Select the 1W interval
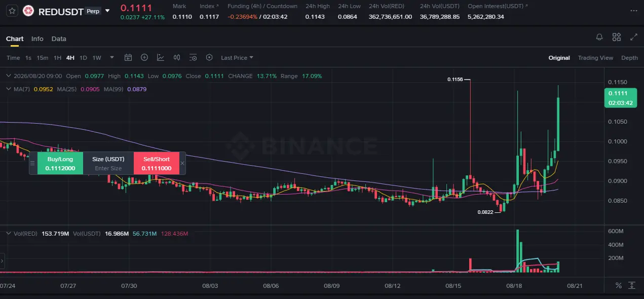The width and height of the screenshot is (644, 299). (x=97, y=58)
